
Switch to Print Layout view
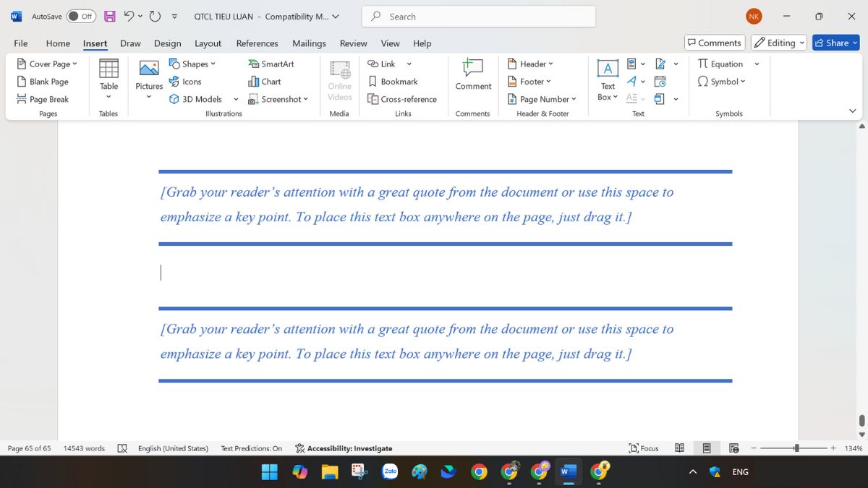(x=707, y=448)
